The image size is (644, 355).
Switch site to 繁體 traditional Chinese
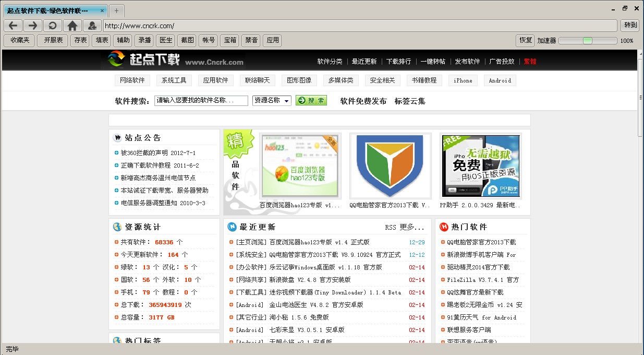pos(529,61)
